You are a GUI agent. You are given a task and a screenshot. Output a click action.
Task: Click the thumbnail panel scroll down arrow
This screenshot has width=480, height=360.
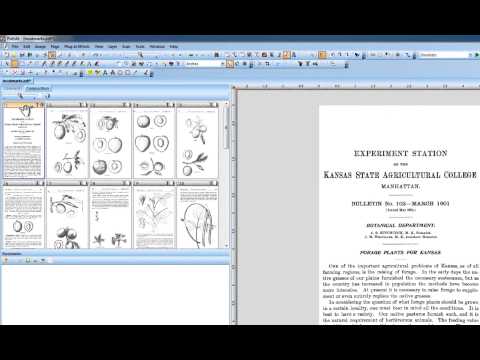click(226, 245)
